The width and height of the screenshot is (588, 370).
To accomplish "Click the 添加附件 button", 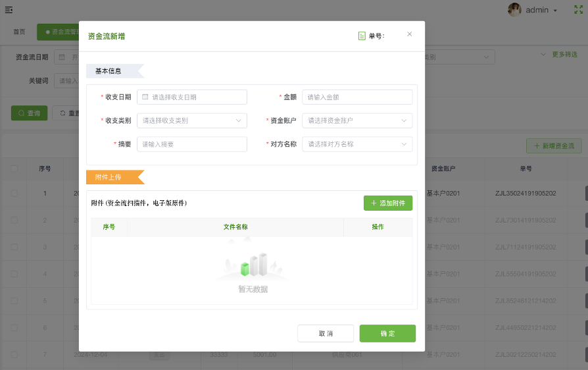I will pos(388,203).
